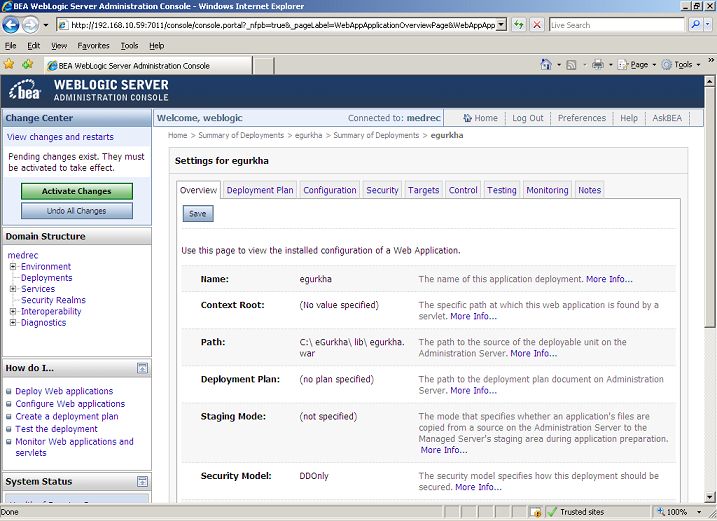
Task: Click the medrec domain link
Action: click(22, 255)
